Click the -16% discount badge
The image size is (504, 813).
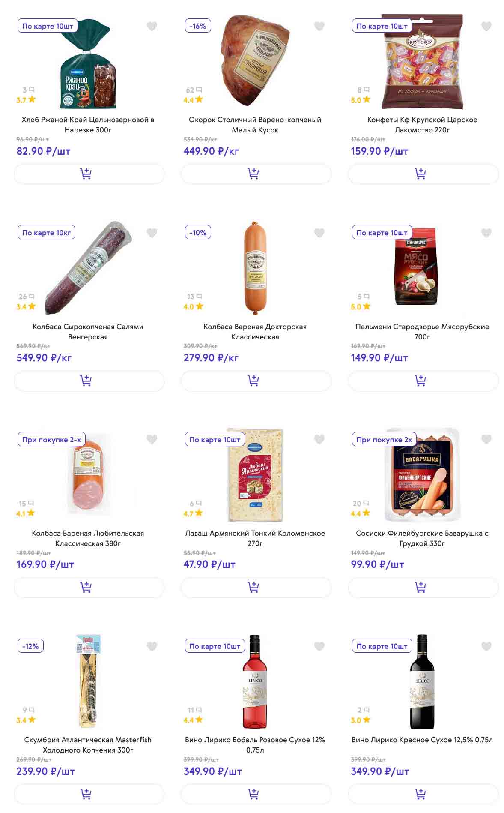(x=197, y=26)
